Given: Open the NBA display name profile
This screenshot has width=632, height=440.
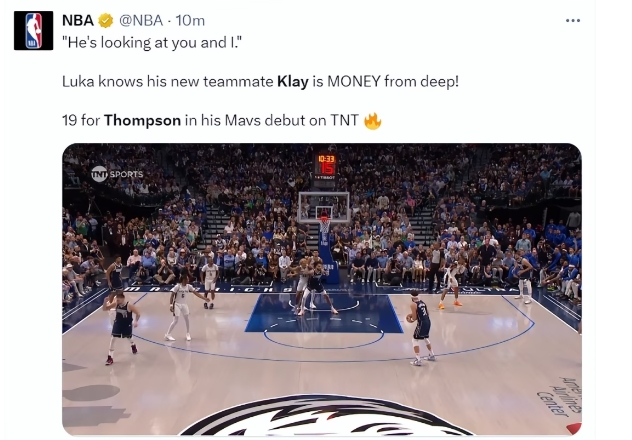Looking at the screenshot, I should click(78, 20).
